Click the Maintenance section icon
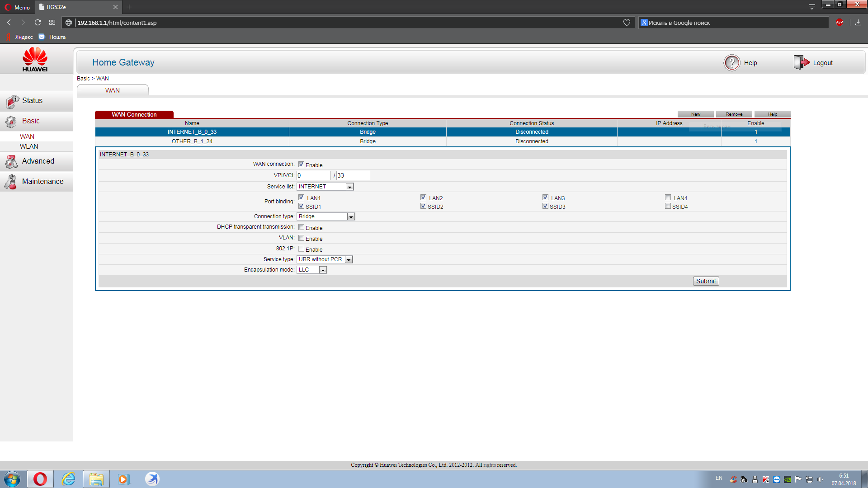The height and width of the screenshot is (488, 868). (11, 182)
